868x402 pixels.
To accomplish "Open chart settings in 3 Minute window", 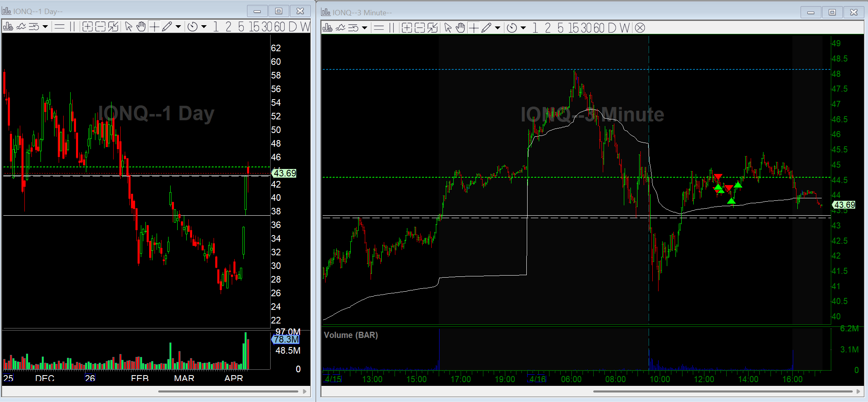I will 327,28.
